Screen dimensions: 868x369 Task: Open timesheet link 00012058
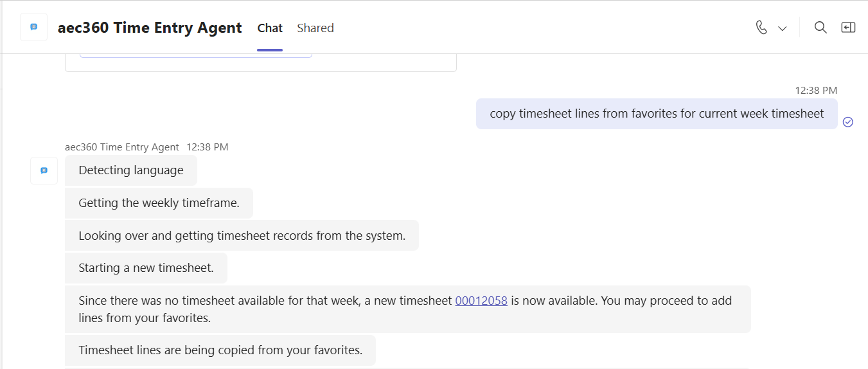pyautogui.click(x=481, y=300)
